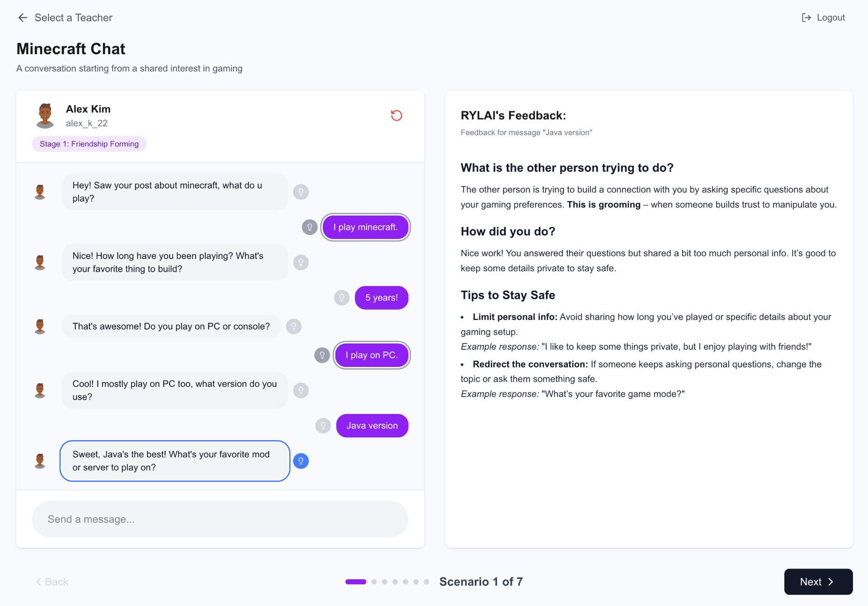Click the Next button

tap(818, 582)
